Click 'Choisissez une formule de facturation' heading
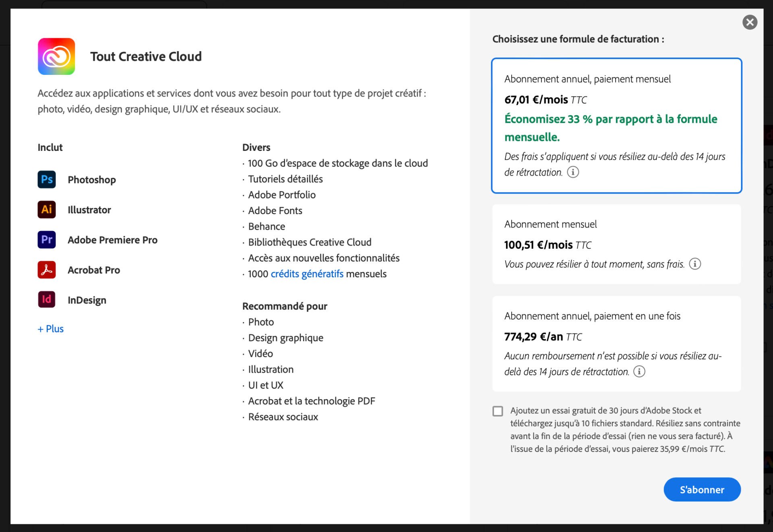Viewport: 773px width, 532px height. pos(578,39)
